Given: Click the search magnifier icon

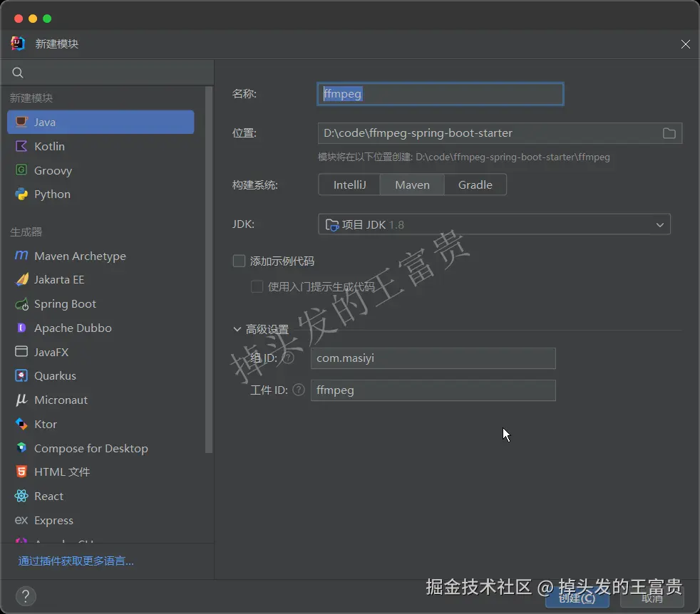Looking at the screenshot, I should coord(18,72).
